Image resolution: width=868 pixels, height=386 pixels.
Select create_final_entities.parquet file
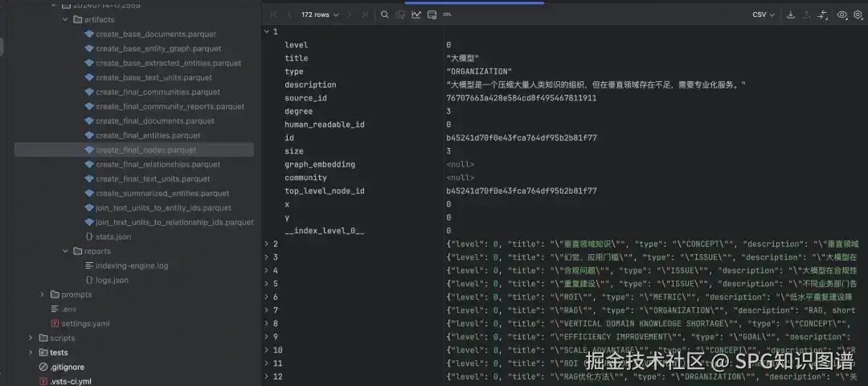click(x=148, y=135)
